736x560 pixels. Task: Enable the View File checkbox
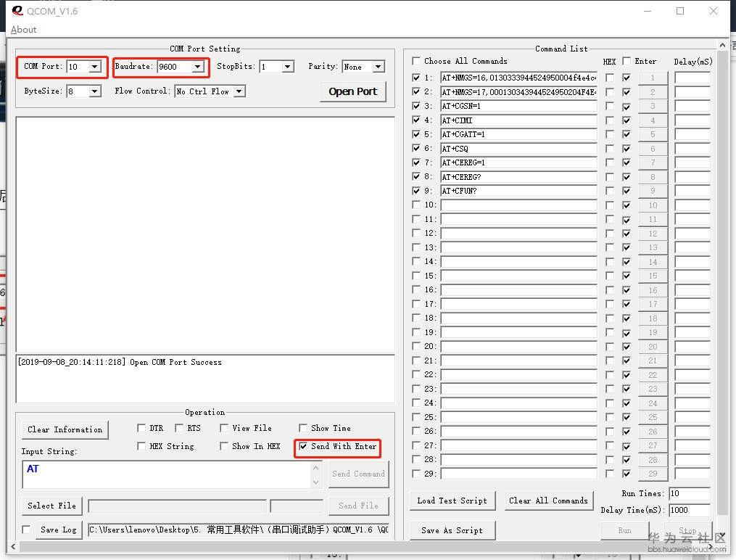click(x=224, y=428)
